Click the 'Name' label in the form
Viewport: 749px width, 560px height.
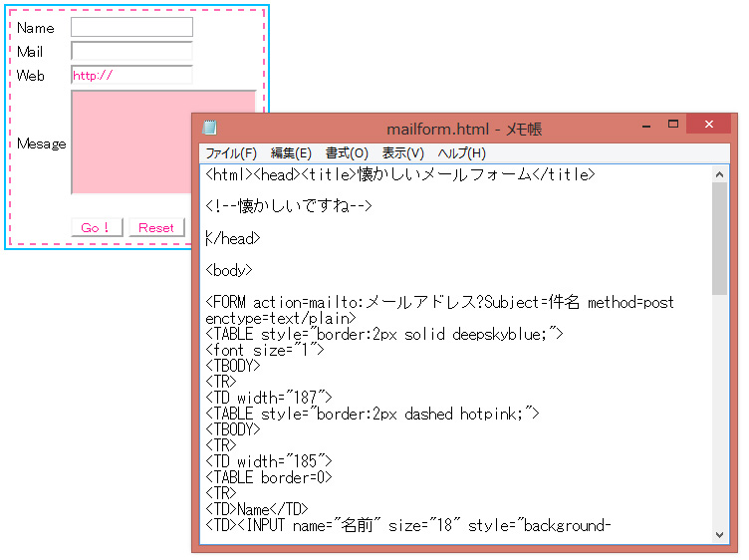point(35,28)
